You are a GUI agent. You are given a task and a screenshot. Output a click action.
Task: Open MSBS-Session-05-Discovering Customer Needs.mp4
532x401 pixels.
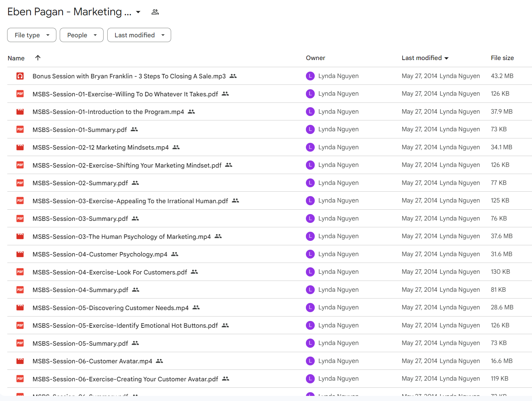pos(111,308)
